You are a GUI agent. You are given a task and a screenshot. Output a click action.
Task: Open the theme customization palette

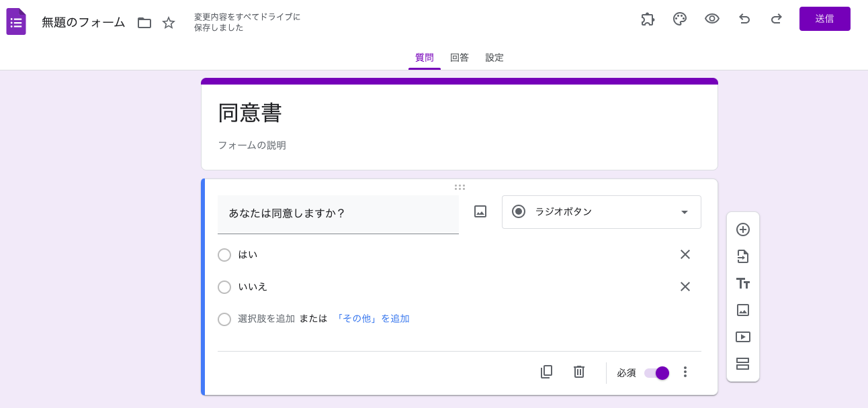pos(680,19)
